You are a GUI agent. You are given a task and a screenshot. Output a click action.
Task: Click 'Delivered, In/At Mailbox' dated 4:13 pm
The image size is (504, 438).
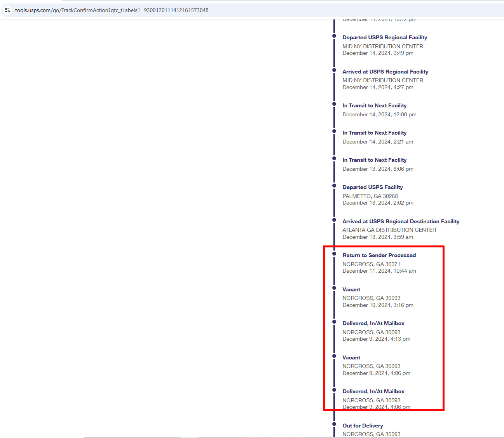click(x=373, y=323)
